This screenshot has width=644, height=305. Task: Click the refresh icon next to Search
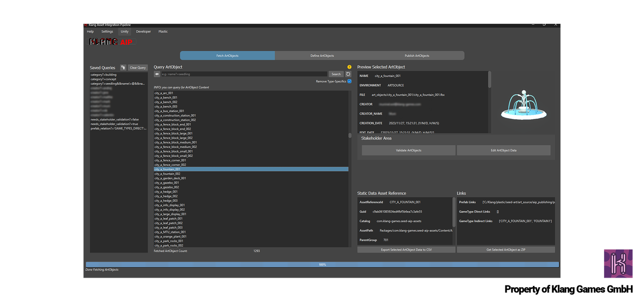(x=348, y=74)
